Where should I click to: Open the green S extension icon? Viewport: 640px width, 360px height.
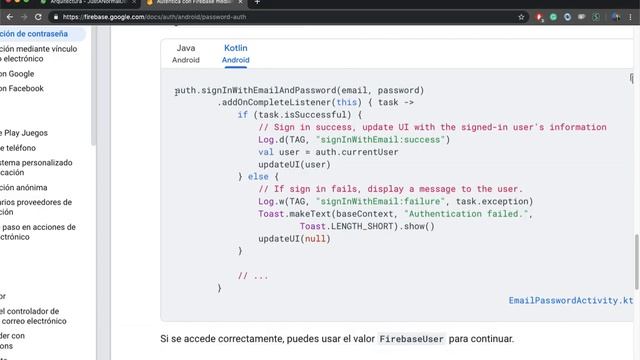596,17
